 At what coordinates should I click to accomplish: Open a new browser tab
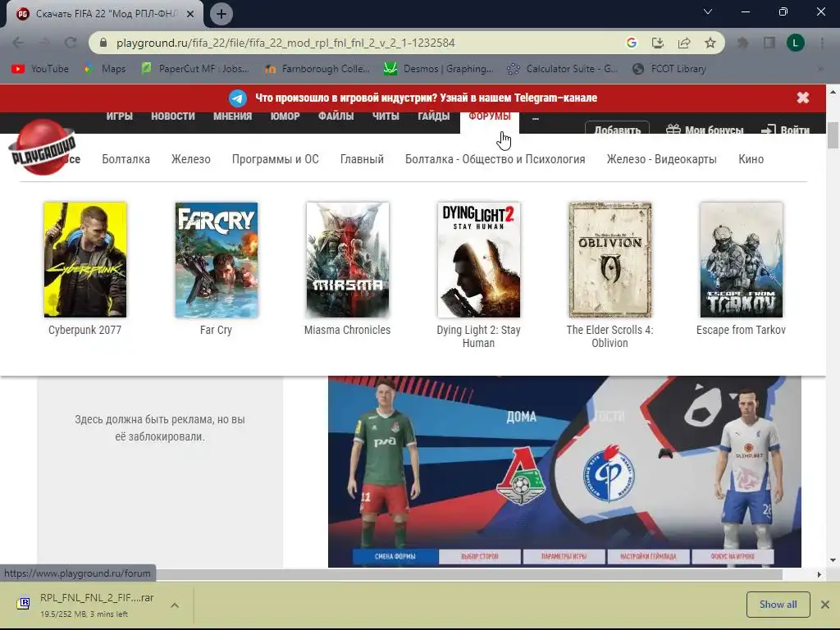221,14
